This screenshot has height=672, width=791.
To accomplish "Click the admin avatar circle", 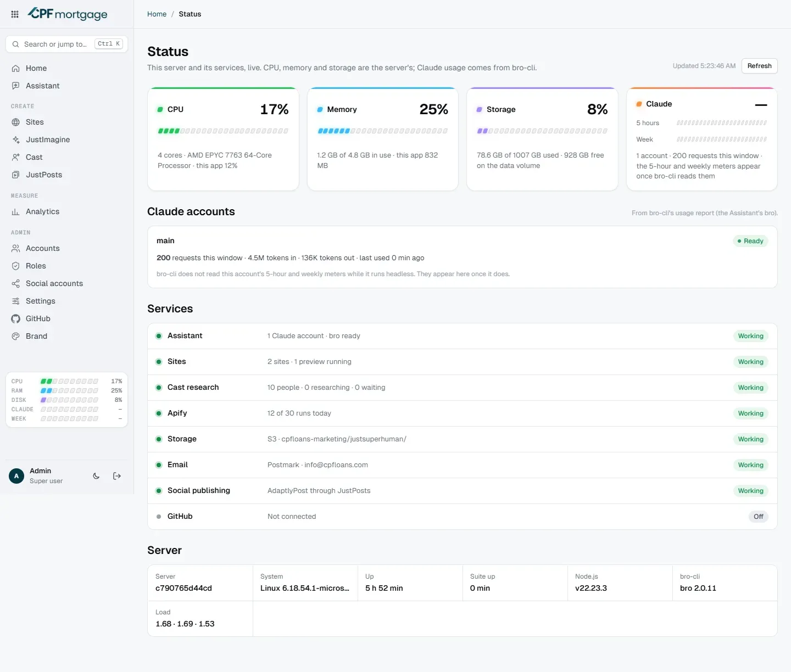I will click(16, 476).
